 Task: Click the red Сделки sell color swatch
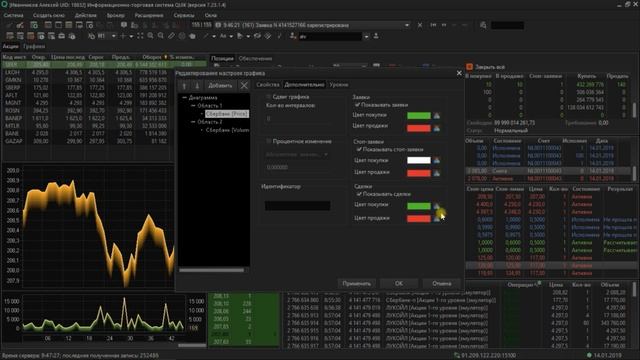point(419,219)
